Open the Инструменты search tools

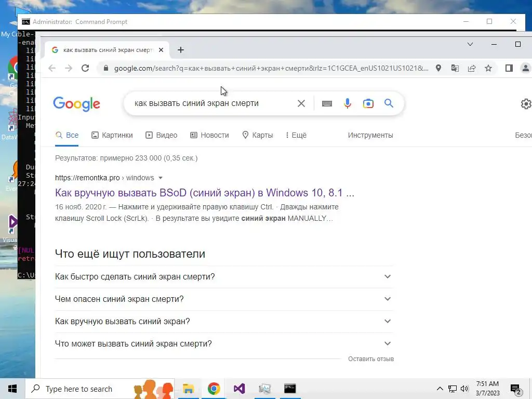click(370, 135)
